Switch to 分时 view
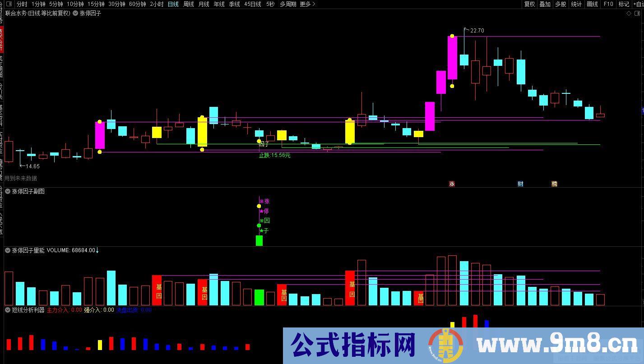 click(x=22, y=4)
